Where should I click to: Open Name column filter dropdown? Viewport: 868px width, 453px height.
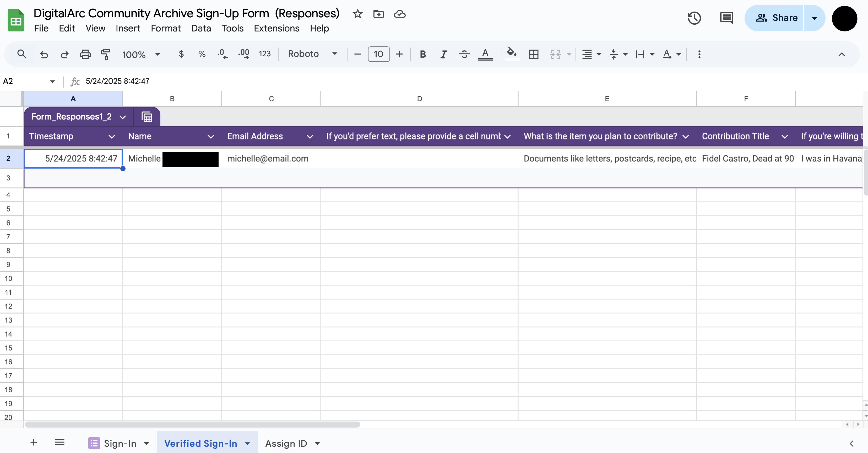(211, 137)
